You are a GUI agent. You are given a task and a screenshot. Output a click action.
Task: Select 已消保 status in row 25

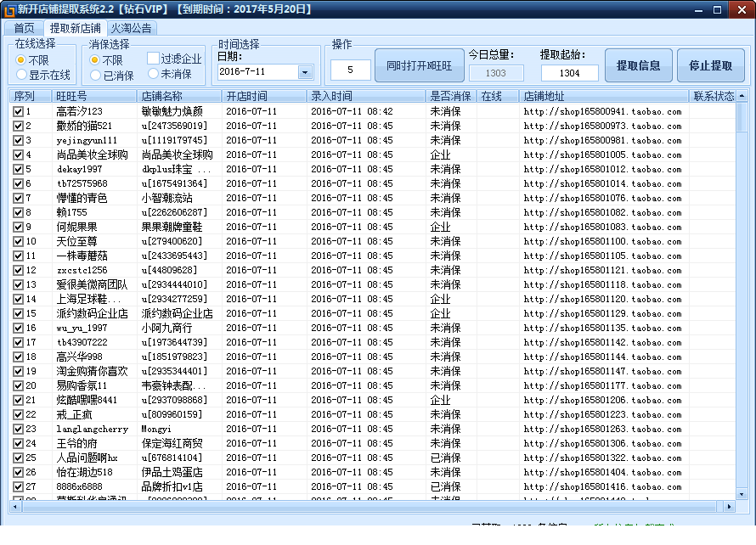point(445,458)
